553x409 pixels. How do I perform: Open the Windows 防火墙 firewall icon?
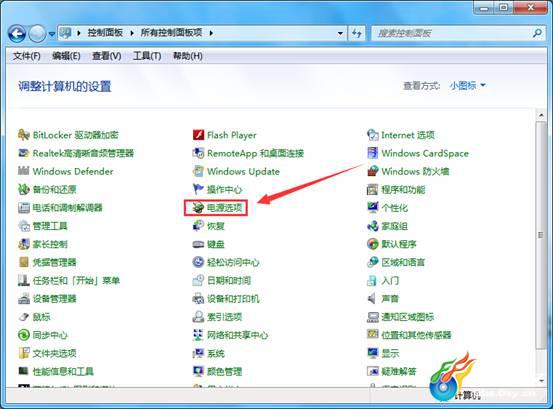click(x=373, y=171)
